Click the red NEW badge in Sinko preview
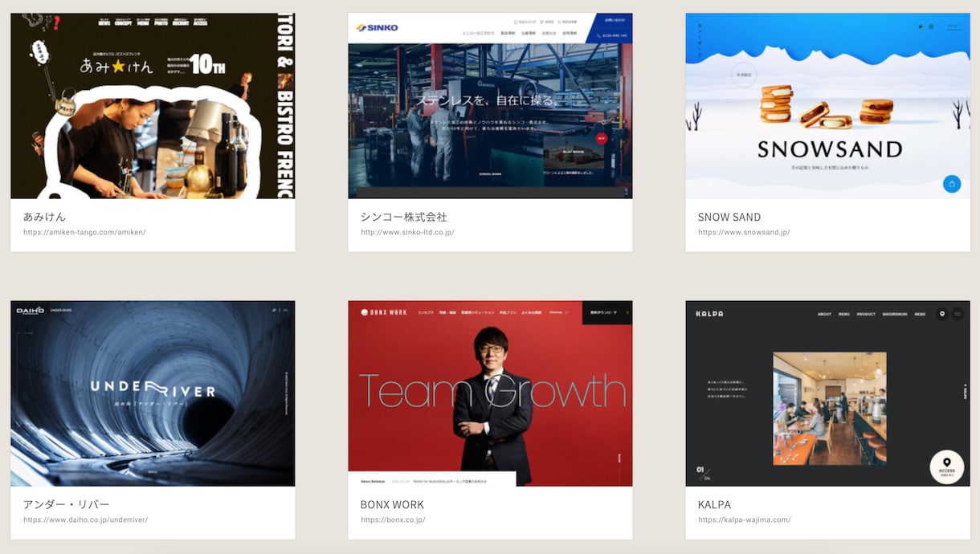This screenshot has width=980, height=554. point(601,137)
